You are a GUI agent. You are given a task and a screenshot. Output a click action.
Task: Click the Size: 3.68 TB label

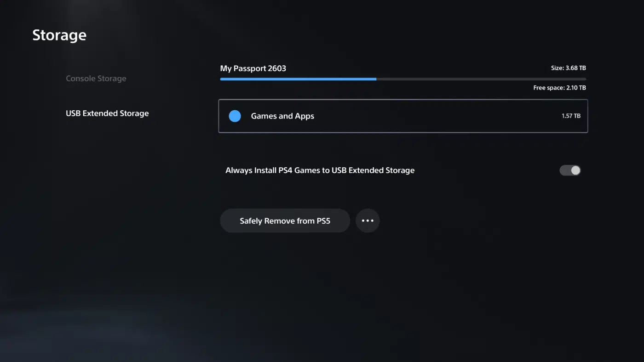[568, 68]
